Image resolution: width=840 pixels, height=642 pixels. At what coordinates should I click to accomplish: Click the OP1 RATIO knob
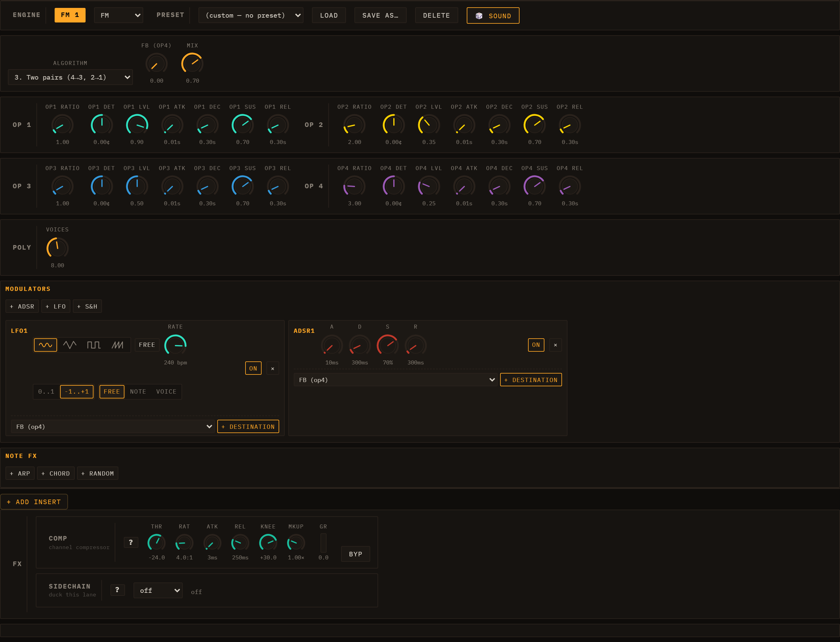coord(62,125)
